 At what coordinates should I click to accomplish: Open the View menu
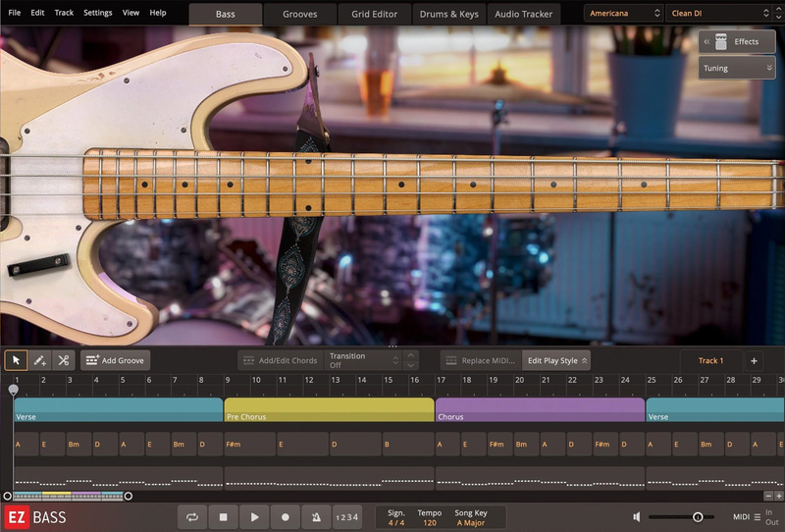(x=131, y=13)
